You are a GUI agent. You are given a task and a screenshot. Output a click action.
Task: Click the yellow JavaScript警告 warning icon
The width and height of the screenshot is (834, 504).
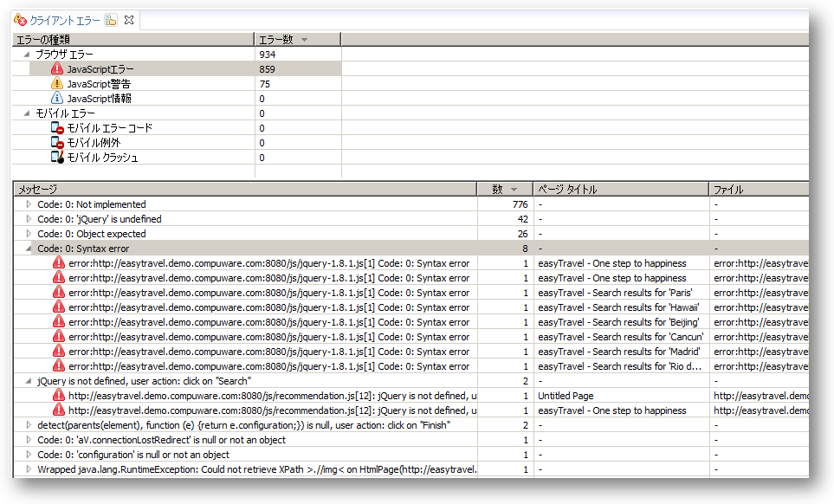point(57,83)
